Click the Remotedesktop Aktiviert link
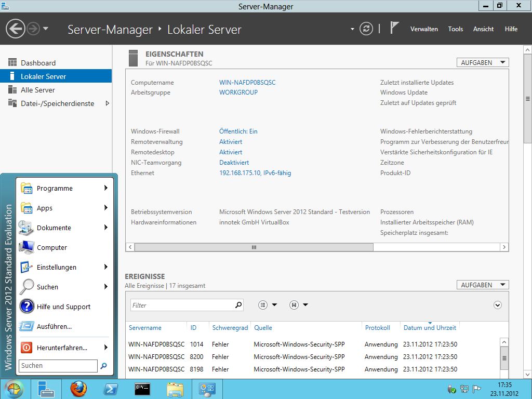 [x=231, y=152]
